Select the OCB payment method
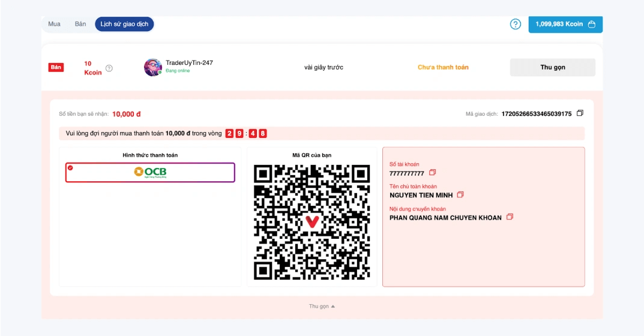Image resolution: width=644 pixels, height=336 pixels. pyautogui.click(x=150, y=172)
